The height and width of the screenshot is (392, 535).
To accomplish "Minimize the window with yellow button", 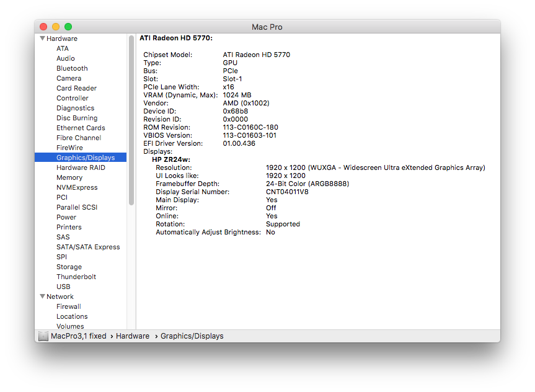I will [x=56, y=27].
